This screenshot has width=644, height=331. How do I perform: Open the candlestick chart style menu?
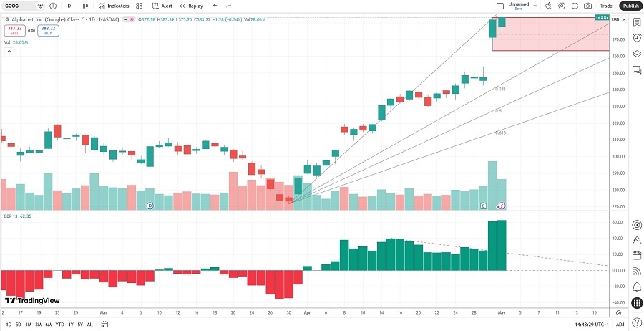(x=85, y=6)
